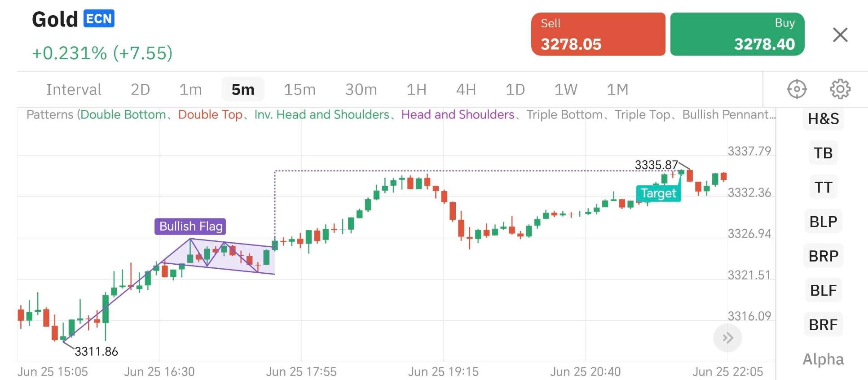Enable BLP bullish pennant pattern
This screenshot has width=868, height=380.
(823, 222)
